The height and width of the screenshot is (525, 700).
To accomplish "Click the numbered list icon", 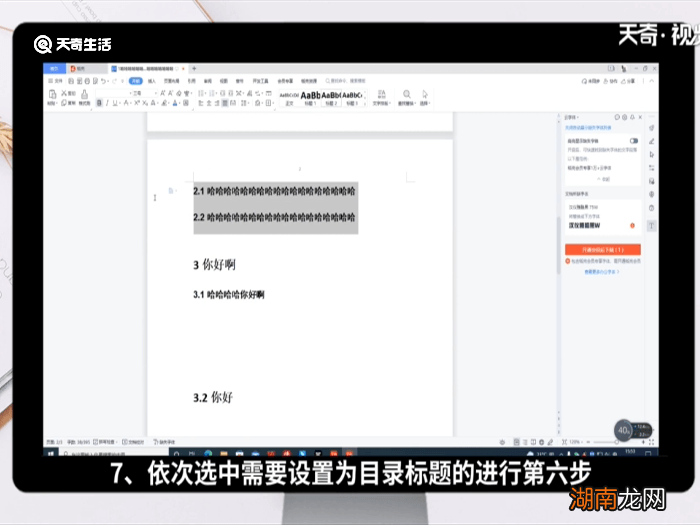I will click(212, 93).
